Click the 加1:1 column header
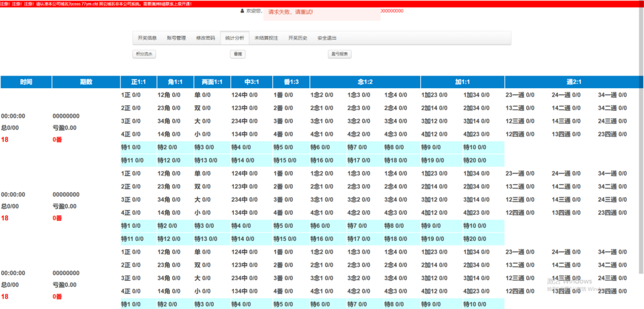 point(462,82)
